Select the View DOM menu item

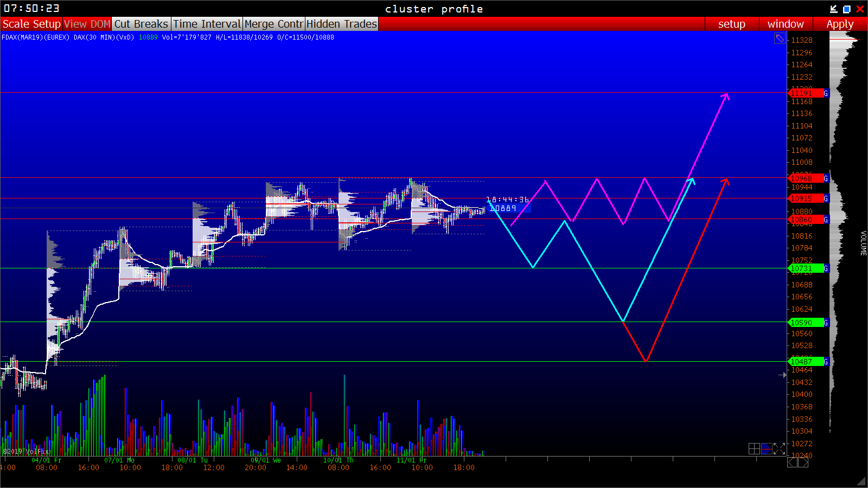87,24
